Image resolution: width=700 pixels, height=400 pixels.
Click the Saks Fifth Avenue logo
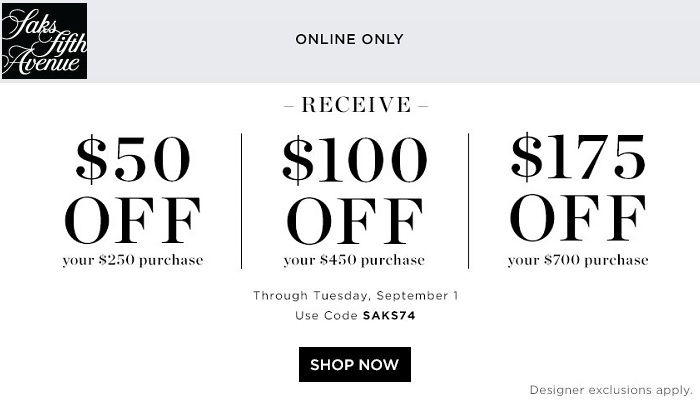coord(44,41)
